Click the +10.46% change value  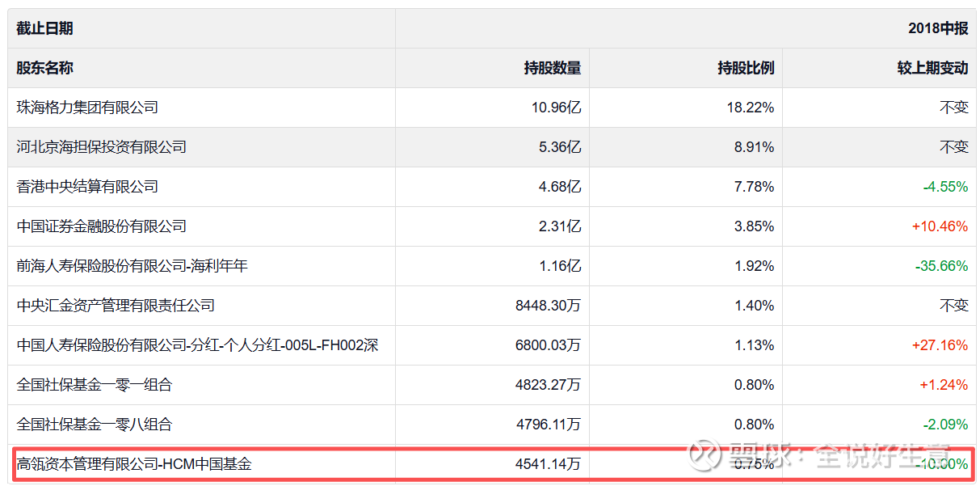[940, 226]
